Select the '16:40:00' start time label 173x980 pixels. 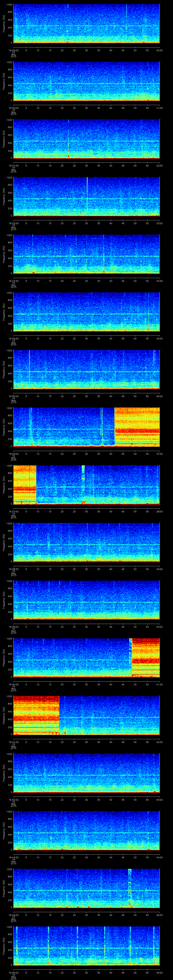13,684
